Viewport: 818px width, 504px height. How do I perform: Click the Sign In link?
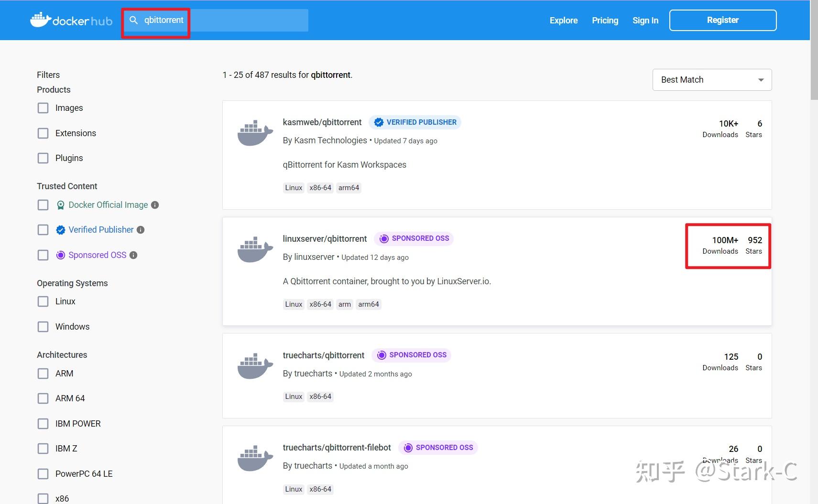pos(645,20)
